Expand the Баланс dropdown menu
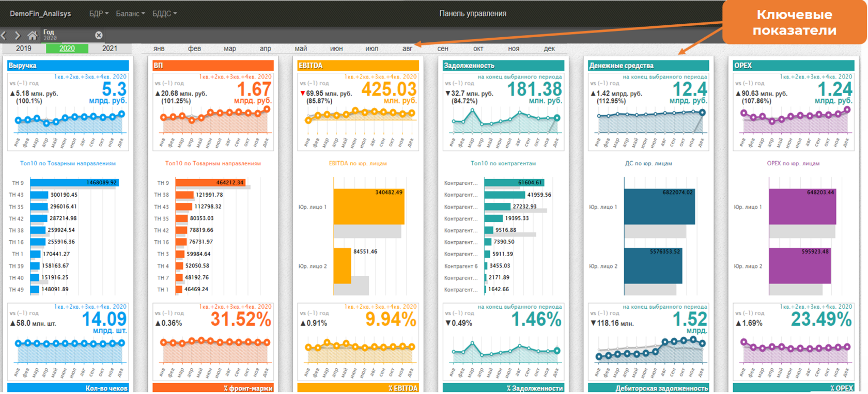 (x=130, y=13)
